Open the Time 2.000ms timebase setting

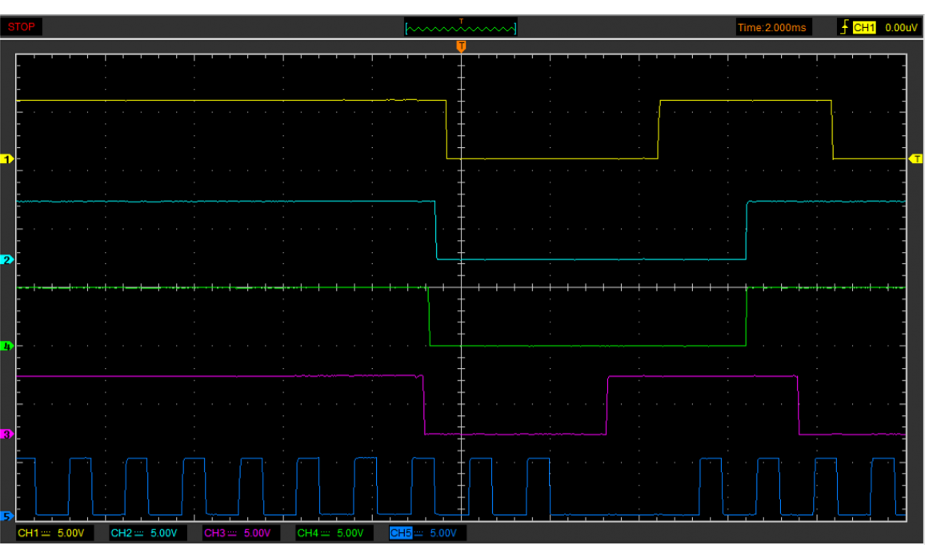[x=771, y=27]
